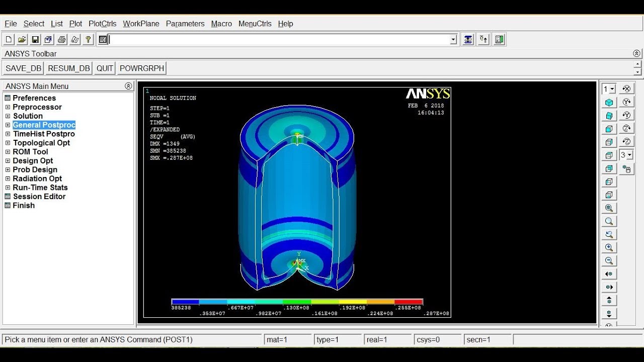Toggle Dynamic Model Mode mouse icon
The width and height of the screenshot is (644, 362).
[626, 169]
